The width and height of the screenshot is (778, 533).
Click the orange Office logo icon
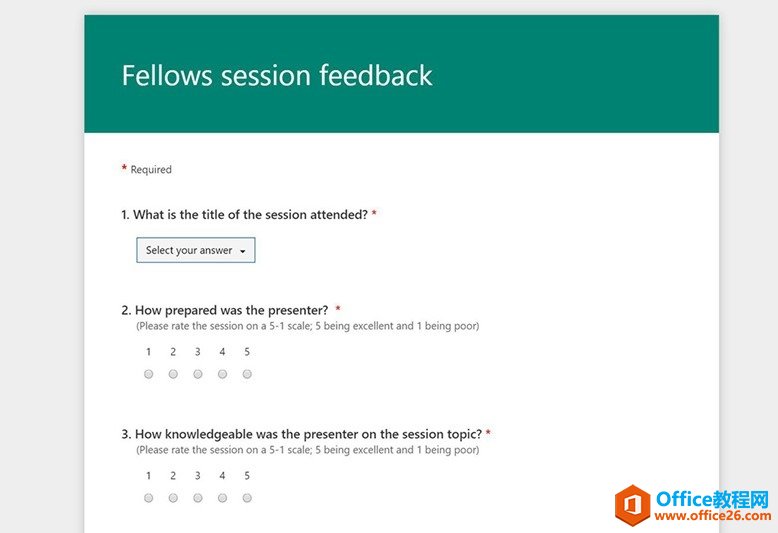pyautogui.click(x=632, y=505)
